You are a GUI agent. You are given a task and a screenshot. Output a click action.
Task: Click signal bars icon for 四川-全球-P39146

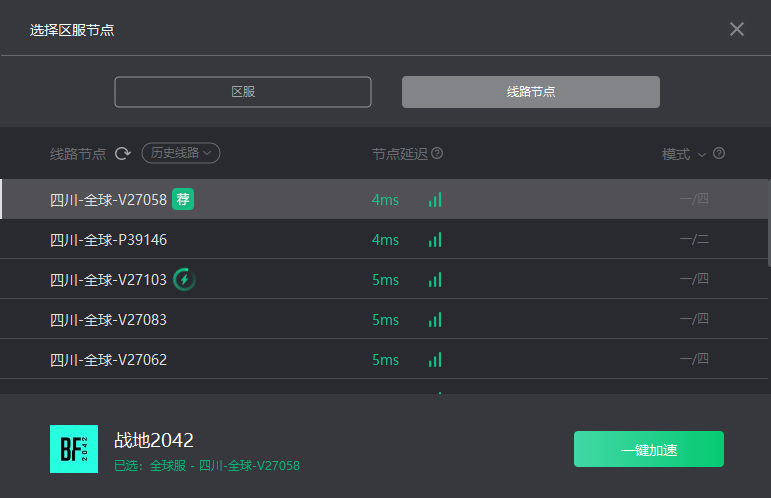[435, 240]
